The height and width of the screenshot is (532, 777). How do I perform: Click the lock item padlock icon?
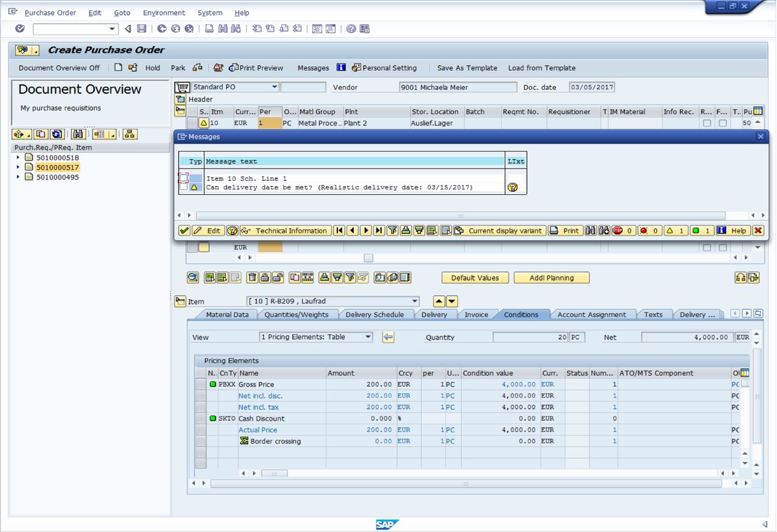coord(265,278)
